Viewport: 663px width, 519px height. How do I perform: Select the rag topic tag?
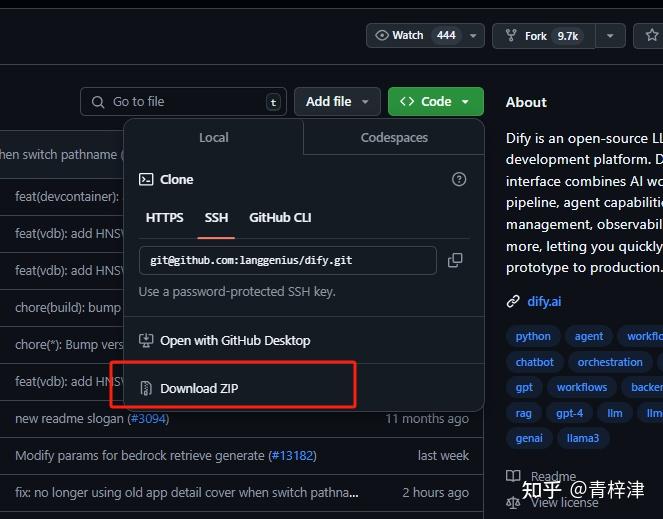pyautogui.click(x=523, y=413)
